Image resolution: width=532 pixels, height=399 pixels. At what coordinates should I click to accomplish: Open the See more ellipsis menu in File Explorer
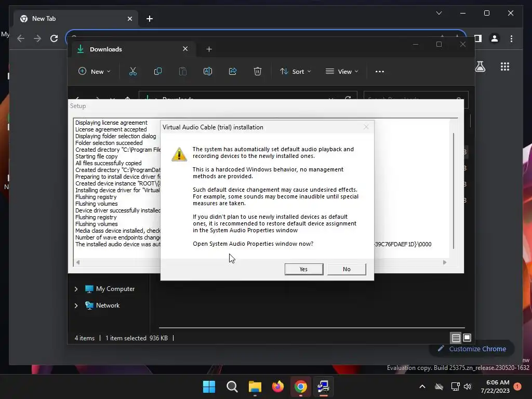tap(380, 72)
